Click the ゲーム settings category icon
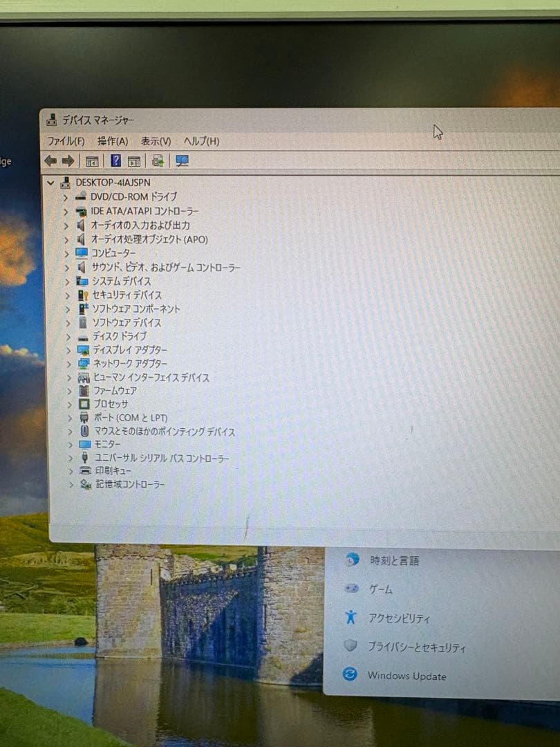The height and width of the screenshot is (747, 560). pyautogui.click(x=353, y=589)
